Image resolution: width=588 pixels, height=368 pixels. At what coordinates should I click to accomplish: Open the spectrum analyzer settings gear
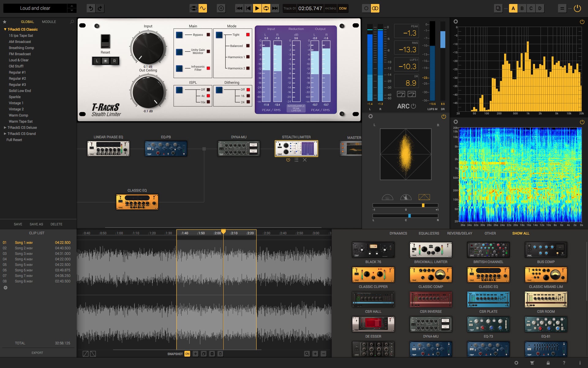(x=456, y=21)
